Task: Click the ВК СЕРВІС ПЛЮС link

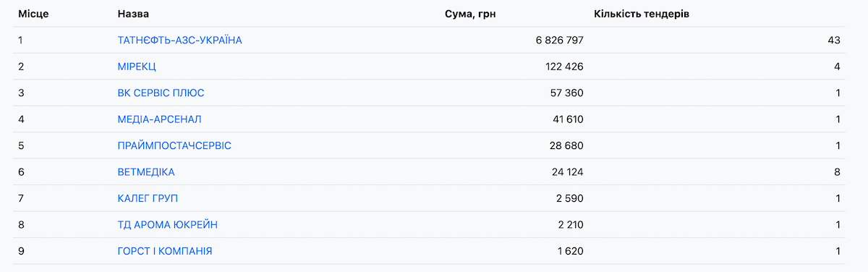Action: 161,93
